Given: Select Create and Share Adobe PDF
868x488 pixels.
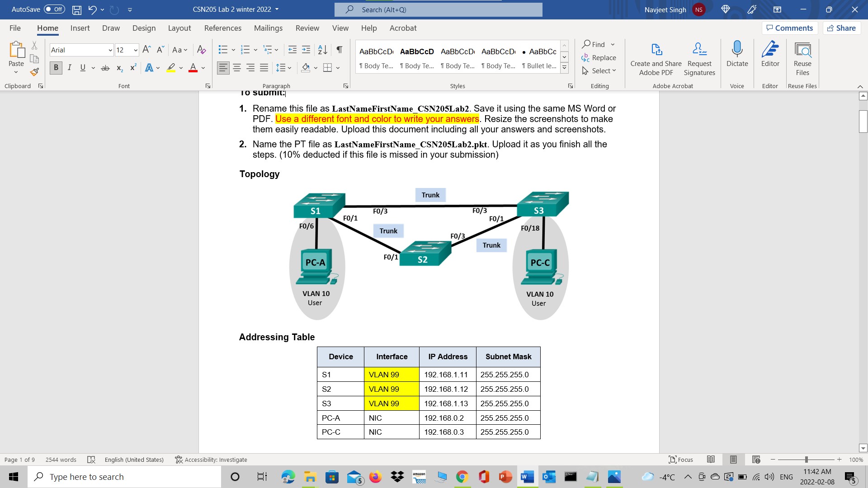Looking at the screenshot, I should click(656, 58).
